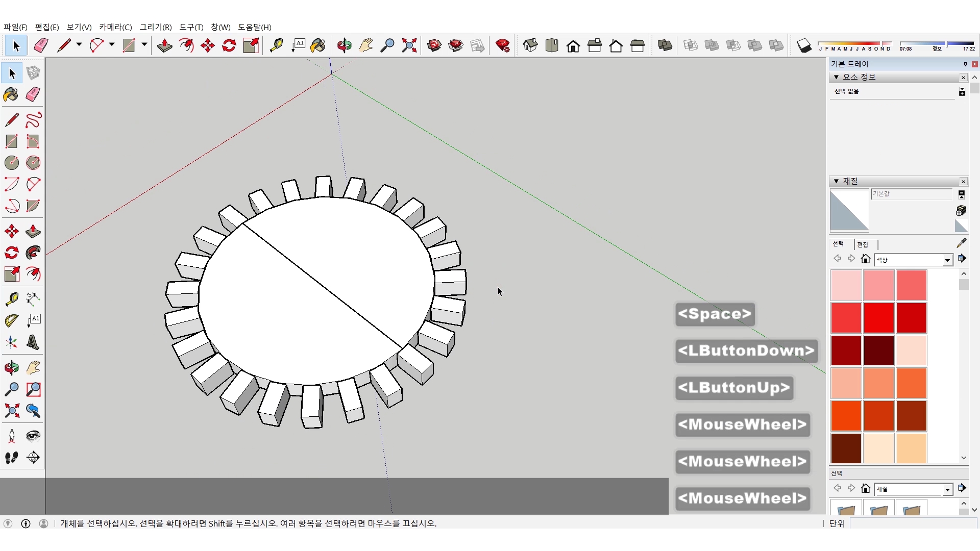Pin the 기본 트레이 default tray

coord(965,64)
